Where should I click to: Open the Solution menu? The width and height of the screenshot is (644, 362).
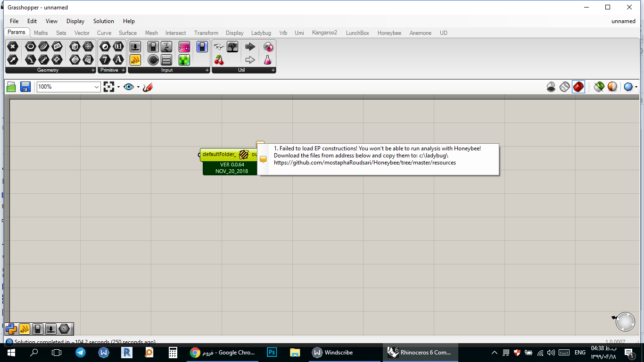[103, 21]
